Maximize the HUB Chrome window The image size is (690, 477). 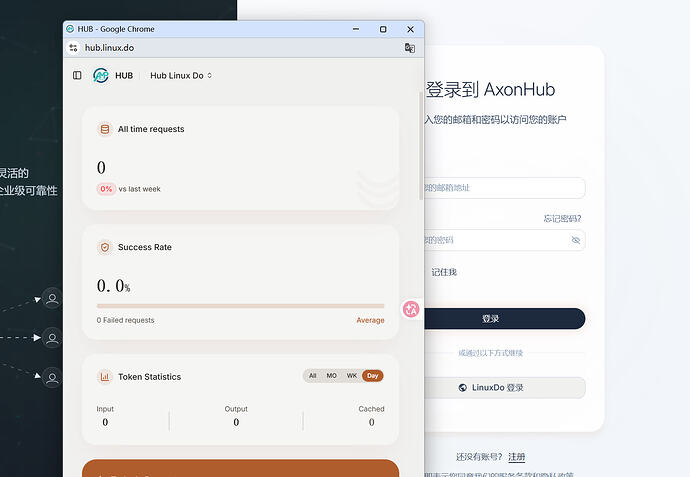click(383, 29)
